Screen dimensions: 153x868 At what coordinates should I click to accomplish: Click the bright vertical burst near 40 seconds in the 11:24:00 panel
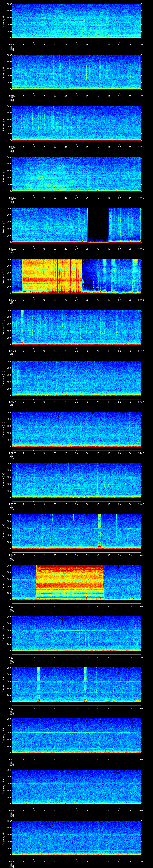(99, 531)
